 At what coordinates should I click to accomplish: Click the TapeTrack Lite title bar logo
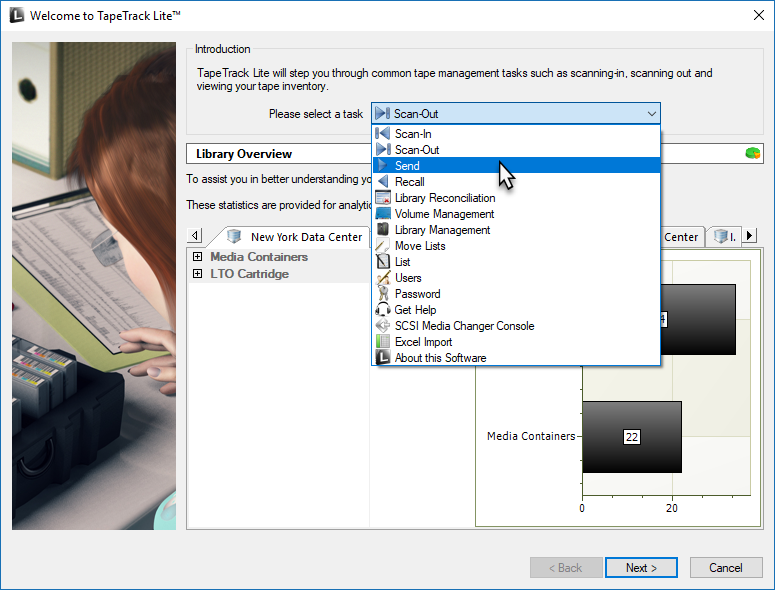coord(17,15)
